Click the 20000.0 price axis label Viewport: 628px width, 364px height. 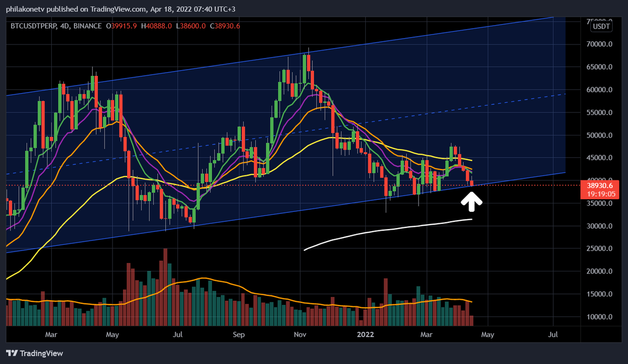pyautogui.click(x=599, y=271)
